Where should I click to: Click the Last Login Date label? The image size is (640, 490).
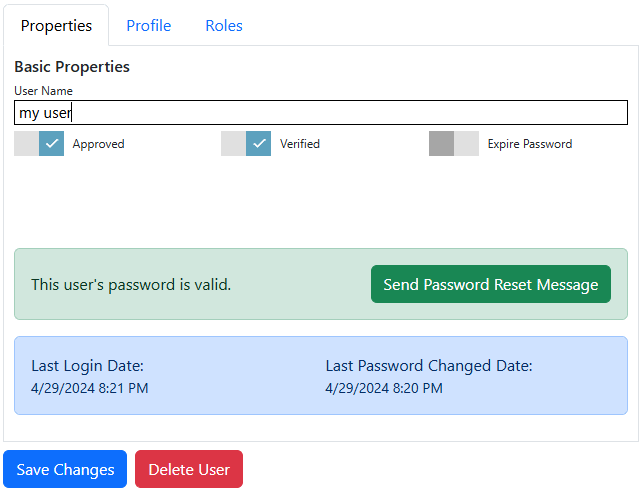(87, 366)
